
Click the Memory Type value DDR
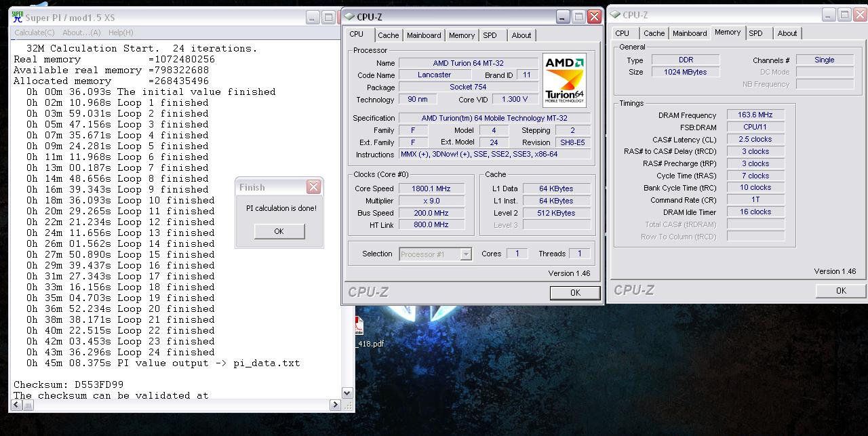coord(686,60)
